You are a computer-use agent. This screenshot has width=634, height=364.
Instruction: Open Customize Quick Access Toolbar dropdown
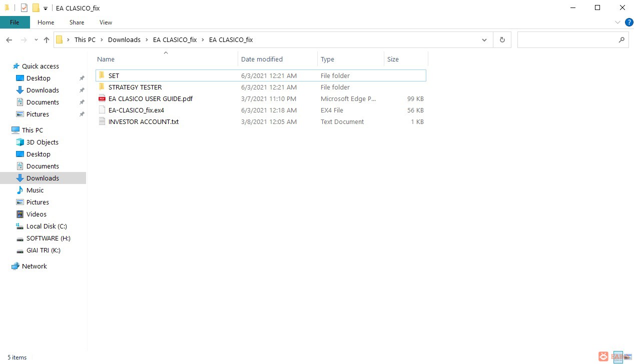(46, 8)
